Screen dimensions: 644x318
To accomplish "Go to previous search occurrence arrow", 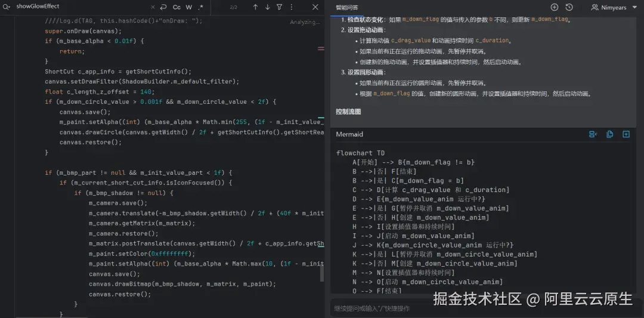I will click(x=255, y=7).
